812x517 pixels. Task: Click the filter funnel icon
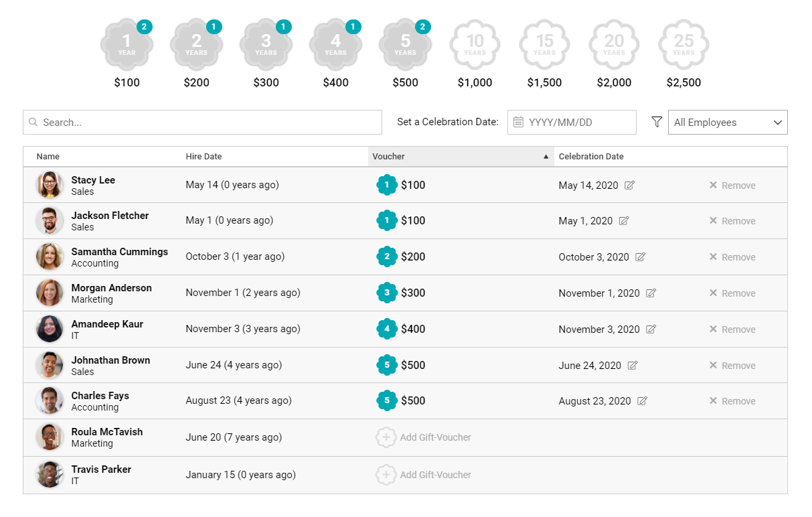[x=657, y=122]
